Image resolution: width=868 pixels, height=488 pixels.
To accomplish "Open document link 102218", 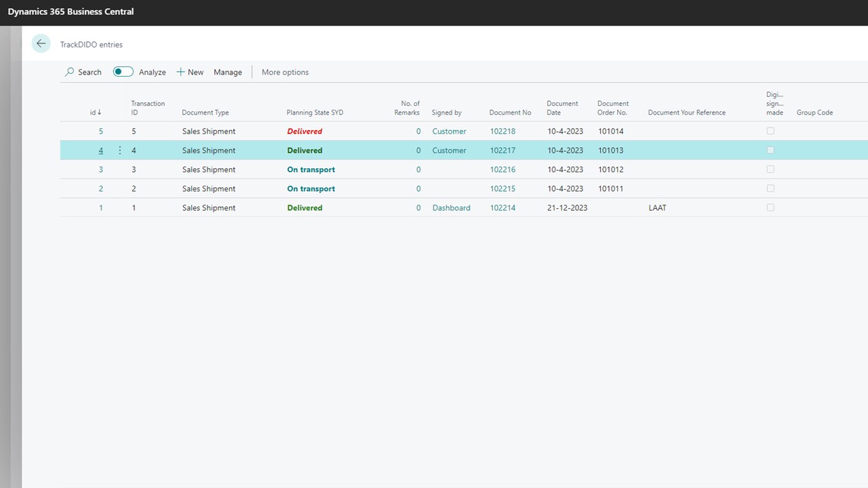I will click(502, 131).
